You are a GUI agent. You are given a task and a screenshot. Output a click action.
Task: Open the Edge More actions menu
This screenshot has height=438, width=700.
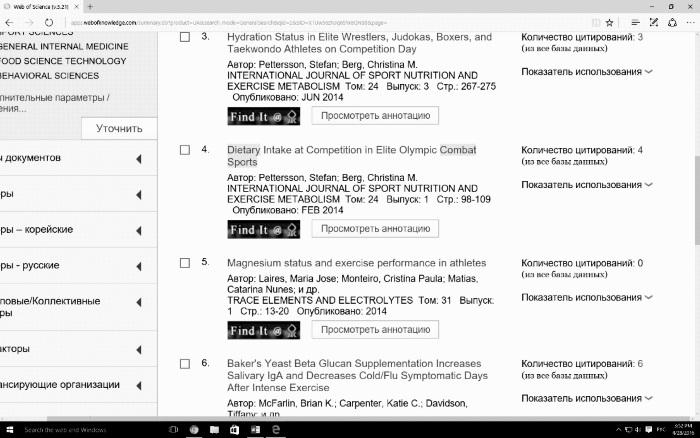690,22
